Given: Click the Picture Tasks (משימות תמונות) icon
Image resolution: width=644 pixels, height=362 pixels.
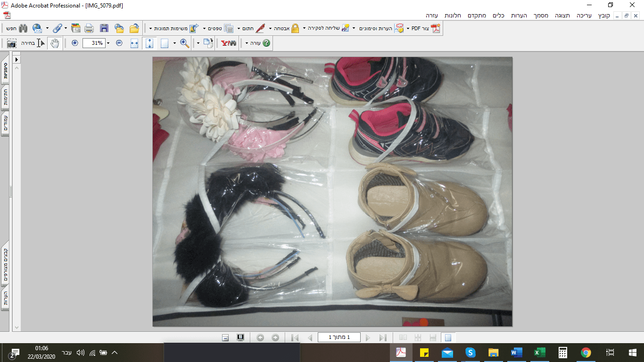Looking at the screenshot, I should click(x=194, y=28).
